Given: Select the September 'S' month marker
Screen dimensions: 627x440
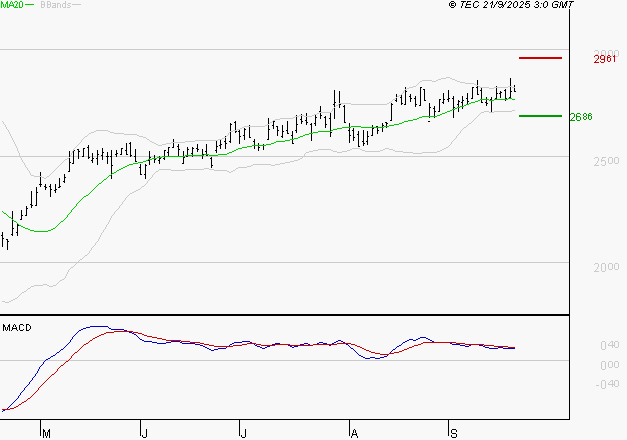Looking at the screenshot, I should tap(452, 433).
